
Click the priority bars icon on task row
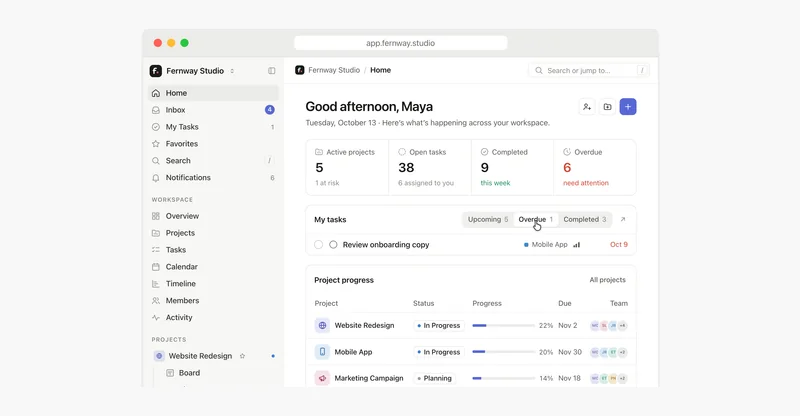coord(577,245)
